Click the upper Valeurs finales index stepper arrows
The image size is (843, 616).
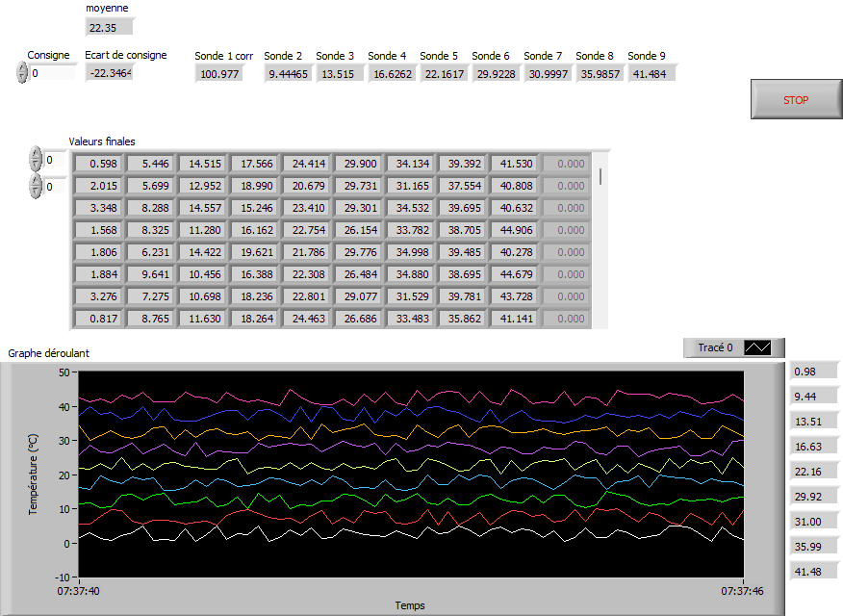(36, 159)
